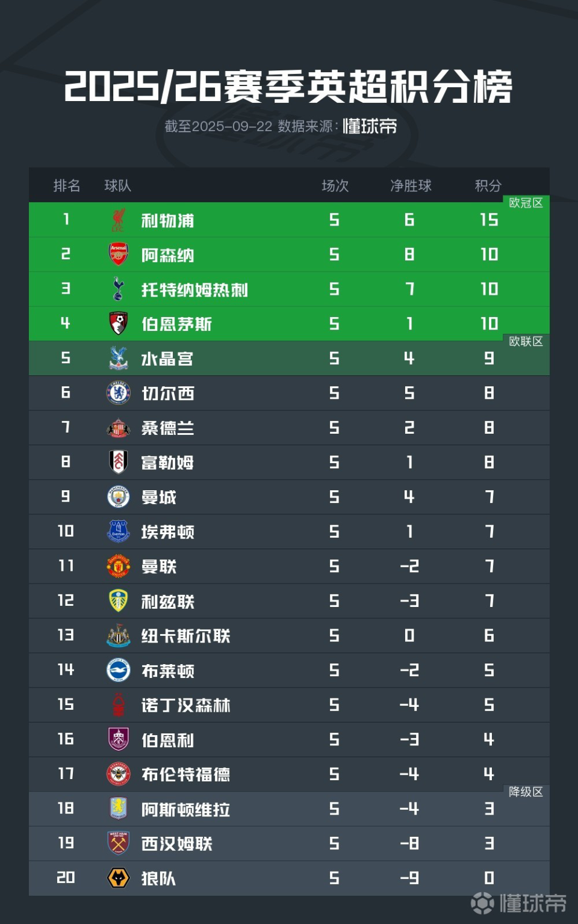Select the Newcastle United crest
The height and width of the screenshot is (924, 578).
[x=119, y=636]
